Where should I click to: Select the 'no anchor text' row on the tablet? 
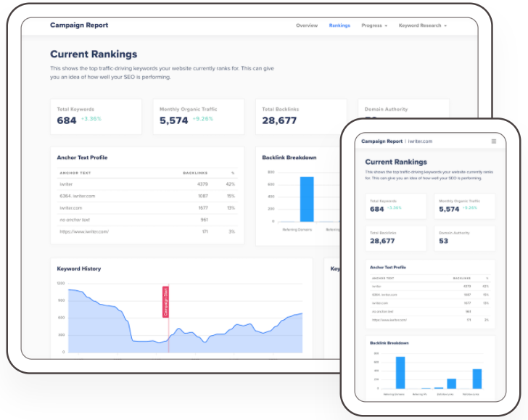[x=75, y=220]
